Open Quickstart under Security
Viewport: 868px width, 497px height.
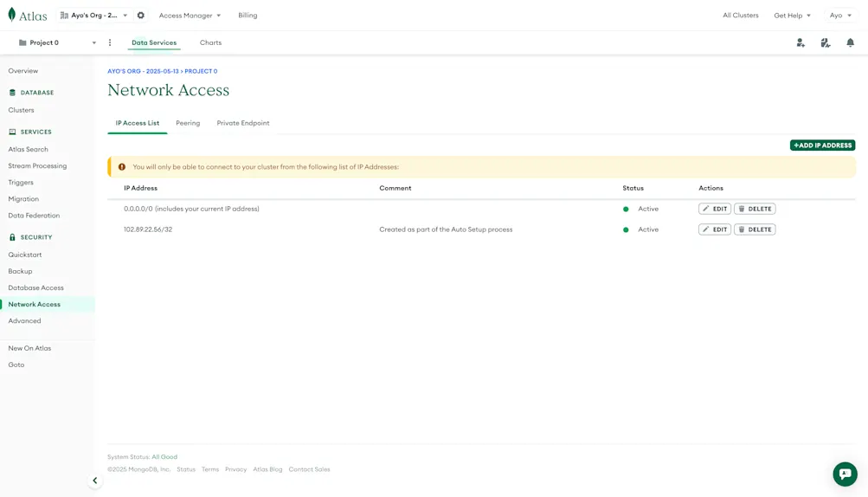tap(25, 255)
